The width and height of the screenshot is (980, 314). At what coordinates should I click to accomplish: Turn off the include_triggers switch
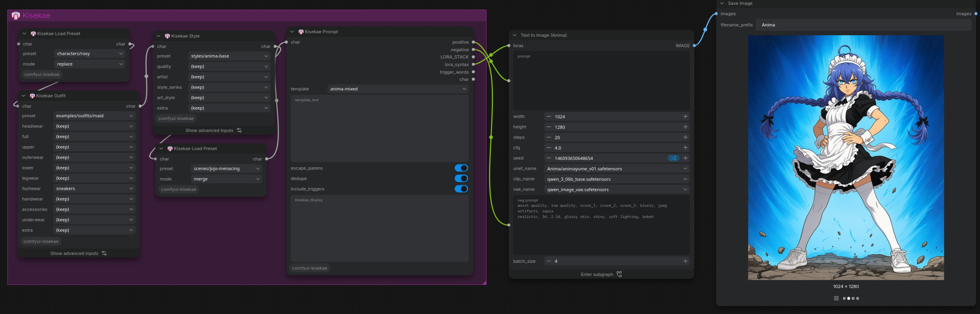461,189
